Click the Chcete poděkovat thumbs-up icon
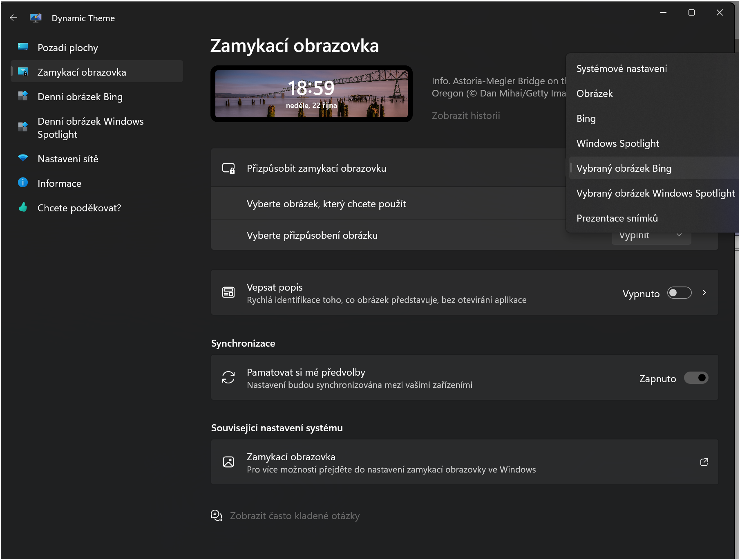This screenshot has height=560, width=740. point(23,207)
